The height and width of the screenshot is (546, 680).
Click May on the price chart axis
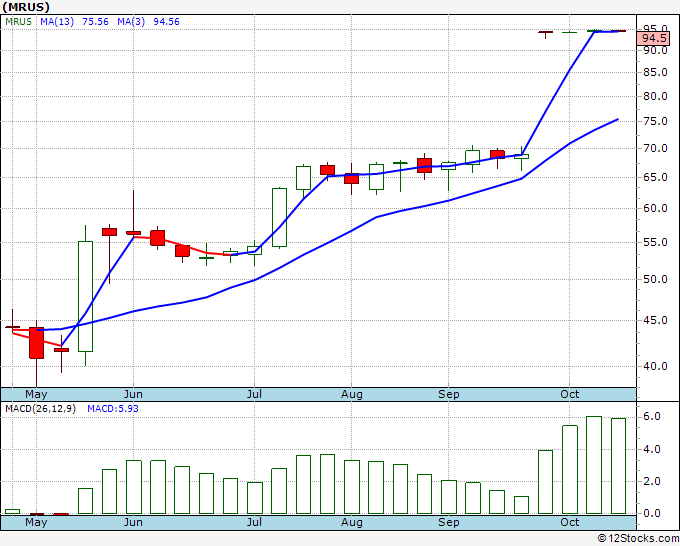[x=36, y=395]
